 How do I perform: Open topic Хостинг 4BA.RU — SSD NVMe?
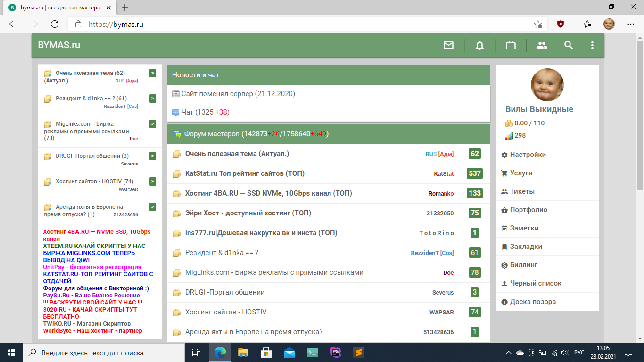pyautogui.click(x=268, y=193)
